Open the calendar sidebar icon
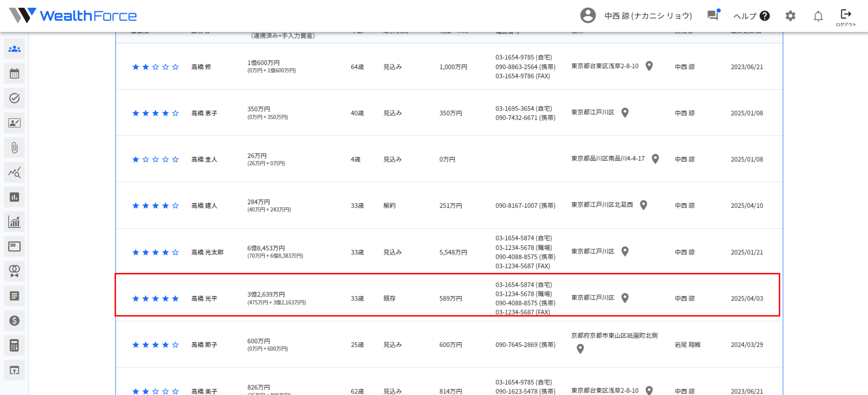 tap(14, 74)
